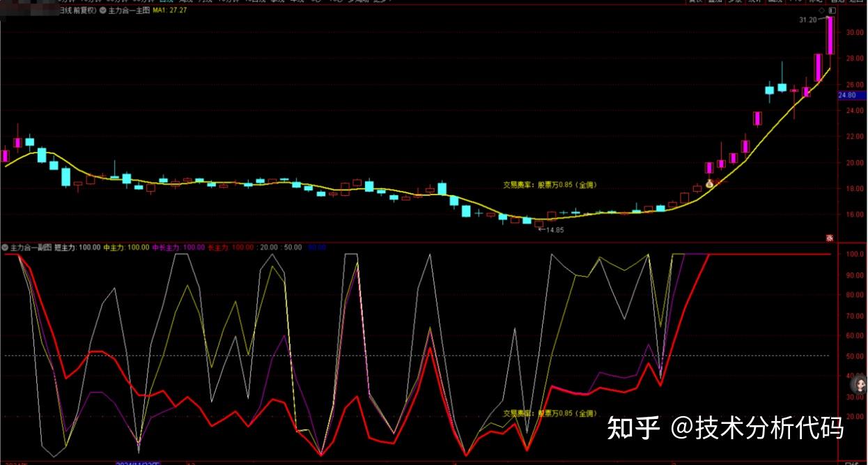868x465 pixels.
Task: Collapse the 主力合一主图 indicator toggle icon
Action: (104, 11)
